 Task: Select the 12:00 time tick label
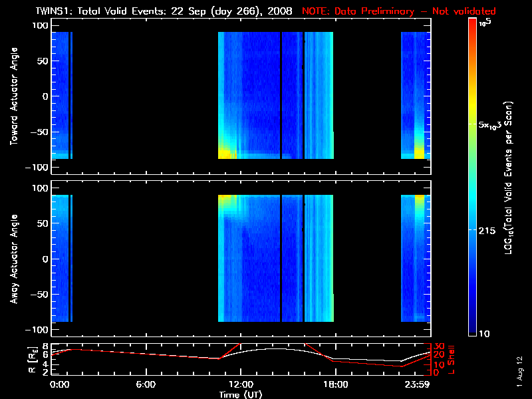(x=240, y=384)
